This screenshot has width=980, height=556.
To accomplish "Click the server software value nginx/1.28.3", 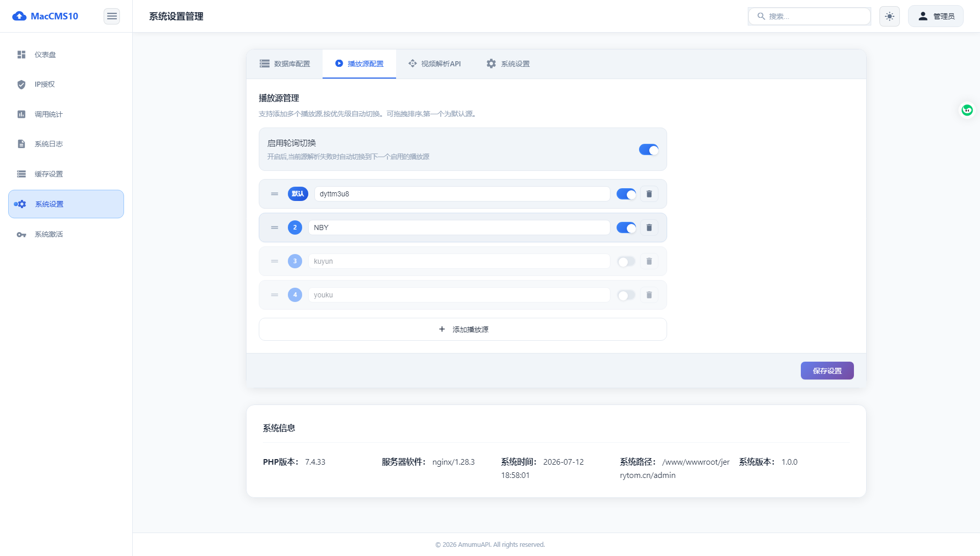I will [x=453, y=462].
